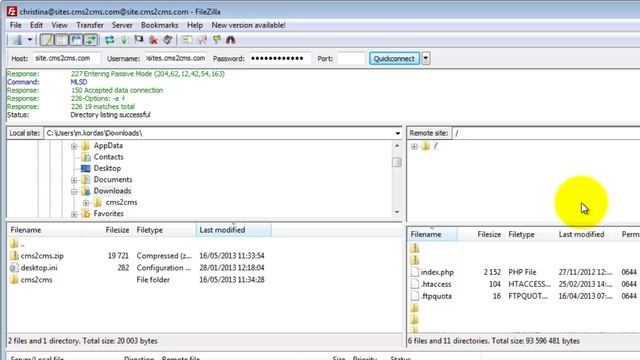640x360 pixels.
Task: Sort remote files by Filesize column
Action: point(481,235)
